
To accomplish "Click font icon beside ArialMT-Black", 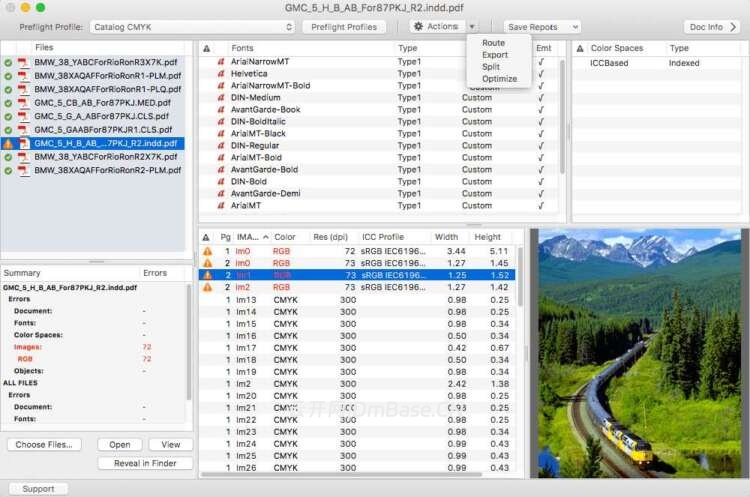I will 221,133.
